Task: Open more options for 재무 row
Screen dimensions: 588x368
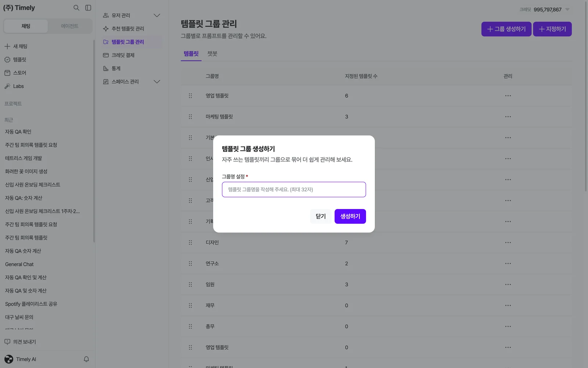Action: click(508, 305)
